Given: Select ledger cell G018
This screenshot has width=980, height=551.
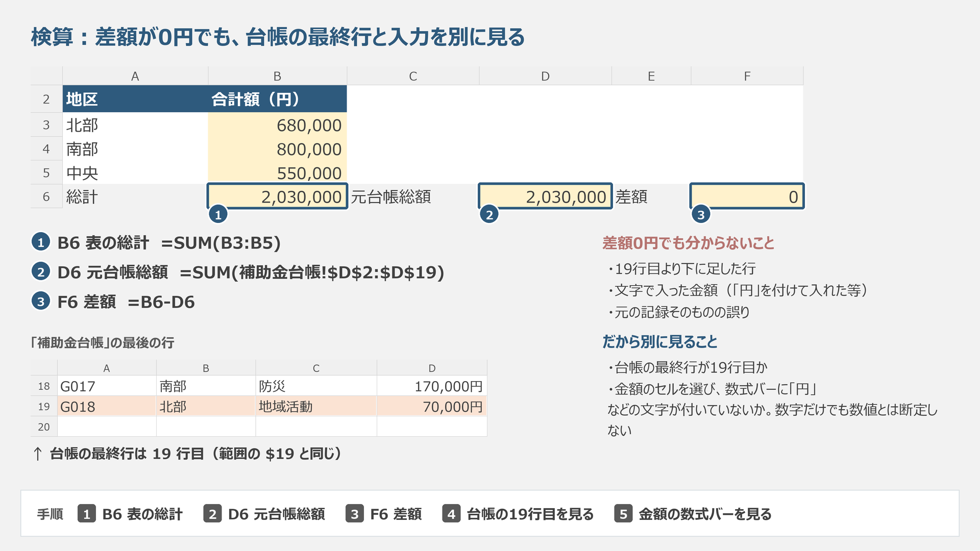Looking at the screenshot, I should [x=107, y=407].
